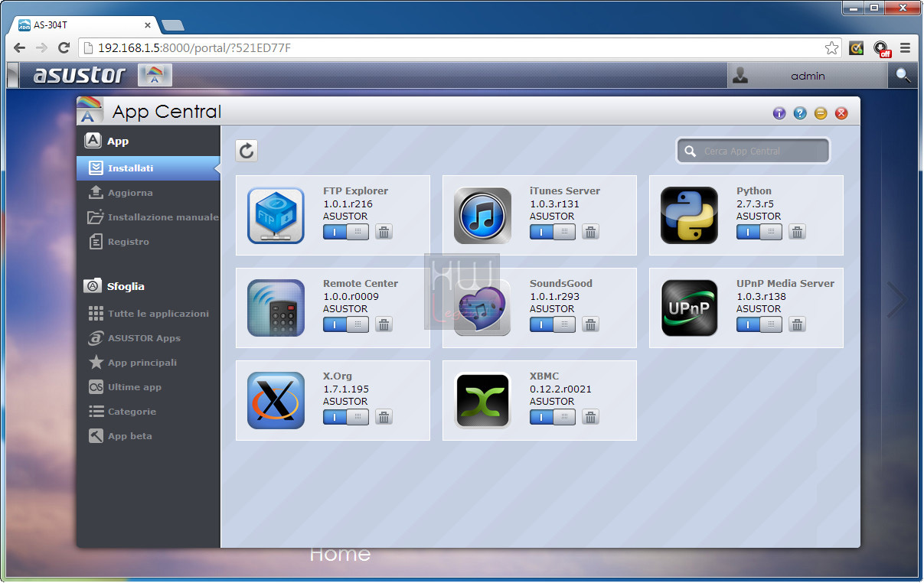Uninstall Remote Center with its trash icon
Viewport: 924px width, 583px height.
point(384,324)
